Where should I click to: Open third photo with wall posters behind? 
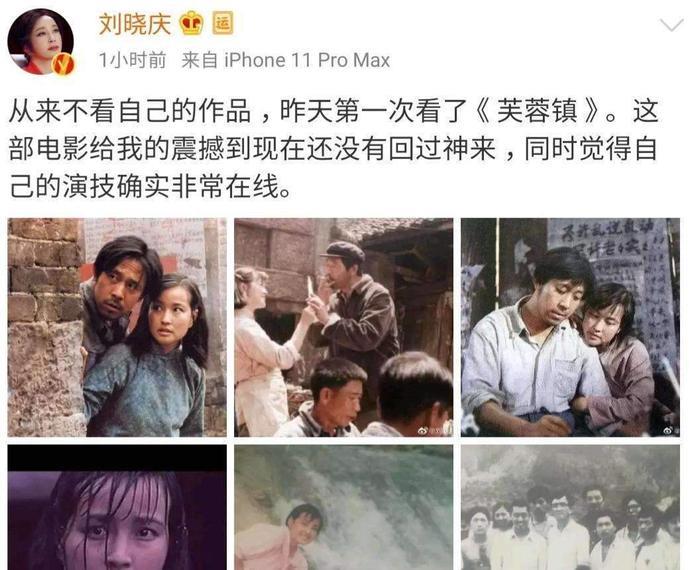571,327
